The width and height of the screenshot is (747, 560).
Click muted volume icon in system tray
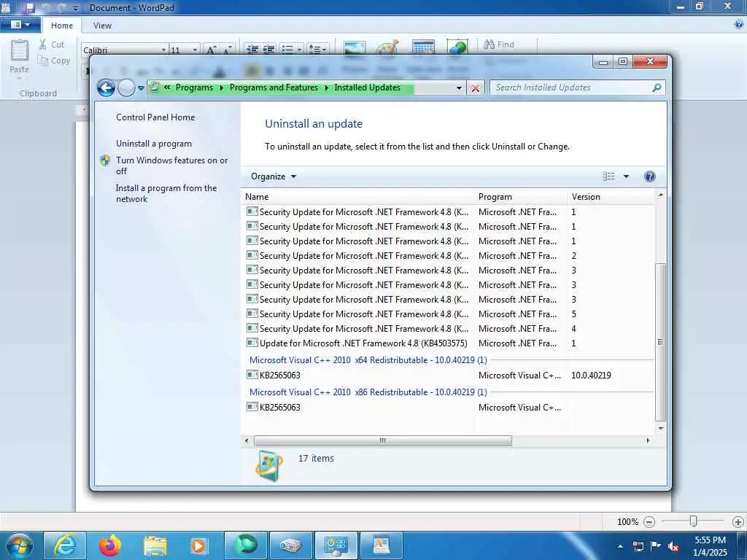673,546
